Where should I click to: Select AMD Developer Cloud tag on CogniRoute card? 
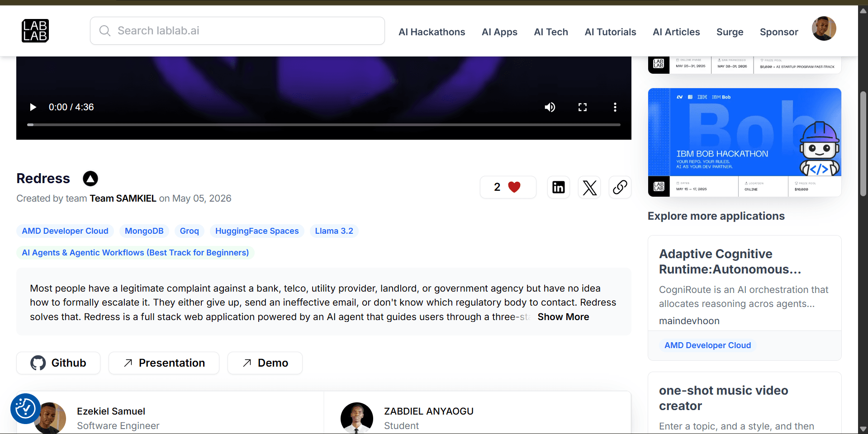707,345
